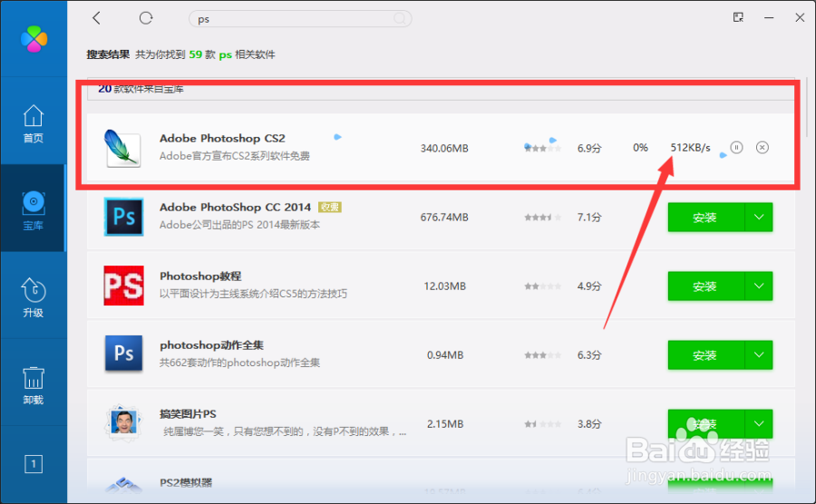The width and height of the screenshot is (816, 504).
Task: Click the 共662套动作 description text
Action: tap(239, 363)
